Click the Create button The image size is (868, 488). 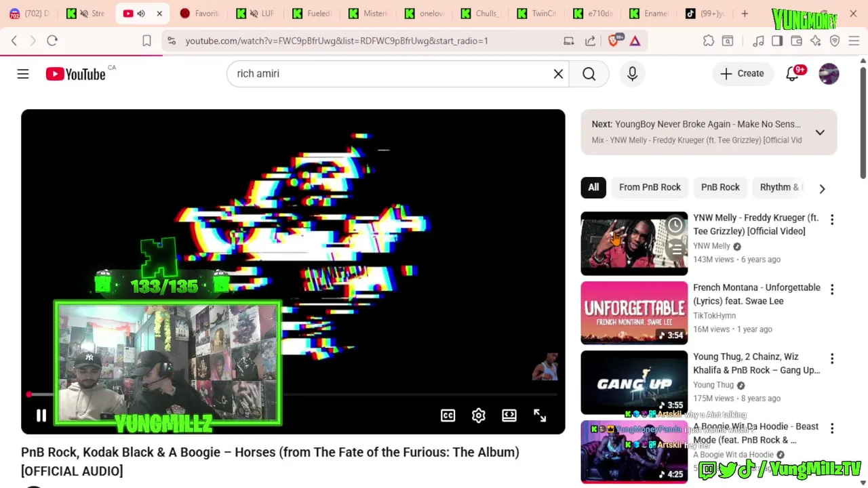pos(742,74)
